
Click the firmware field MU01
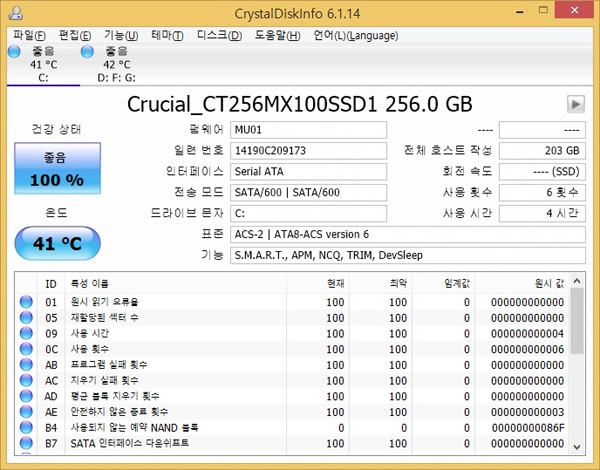[308, 130]
